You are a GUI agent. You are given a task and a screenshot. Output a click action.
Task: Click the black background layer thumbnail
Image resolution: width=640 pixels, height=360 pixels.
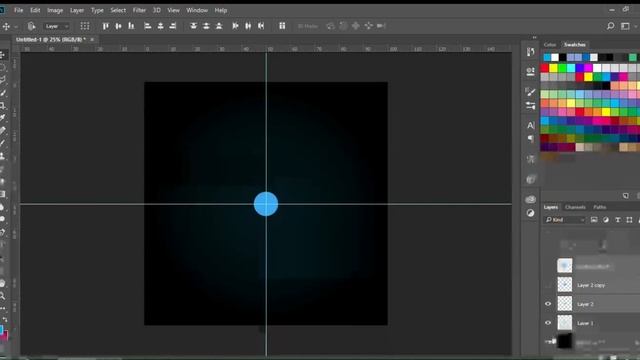tap(565, 341)
